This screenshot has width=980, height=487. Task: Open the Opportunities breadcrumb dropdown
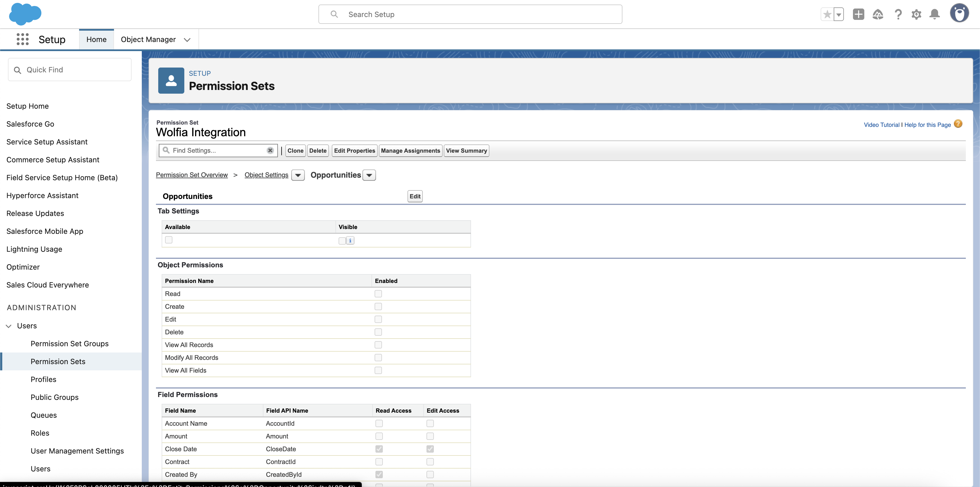click(368, 175)
